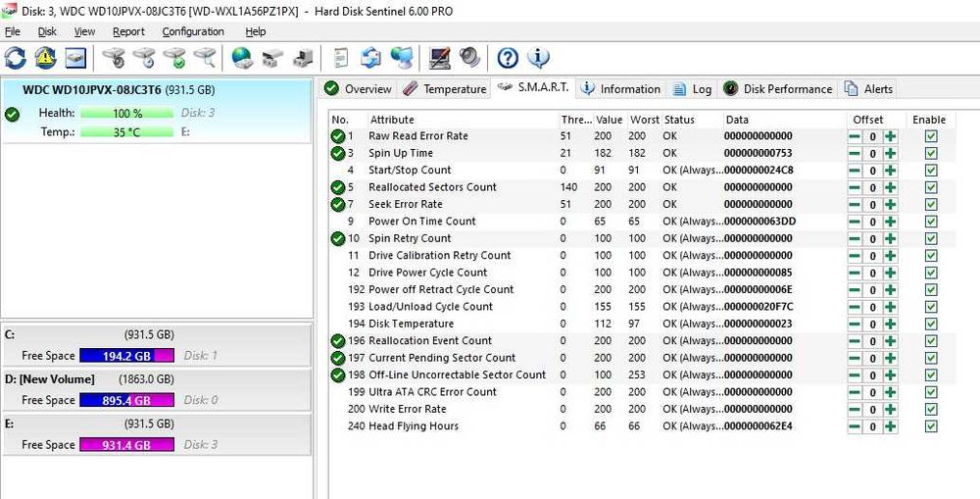Screen dimensions: 980x499
Task: Toggle Enable checkbox for Head Flying Hours
Action: [x=931, y=426]
